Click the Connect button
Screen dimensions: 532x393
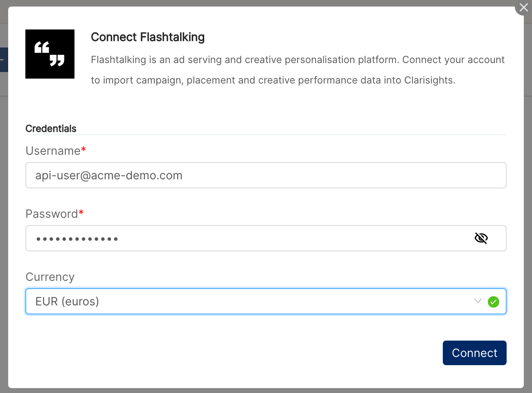475,353
